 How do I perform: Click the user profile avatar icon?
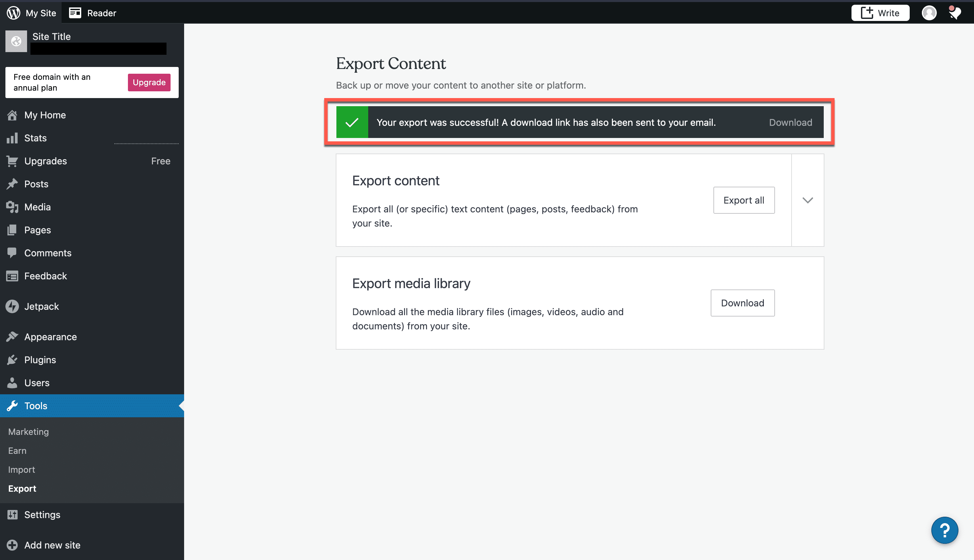pos(929,13)
